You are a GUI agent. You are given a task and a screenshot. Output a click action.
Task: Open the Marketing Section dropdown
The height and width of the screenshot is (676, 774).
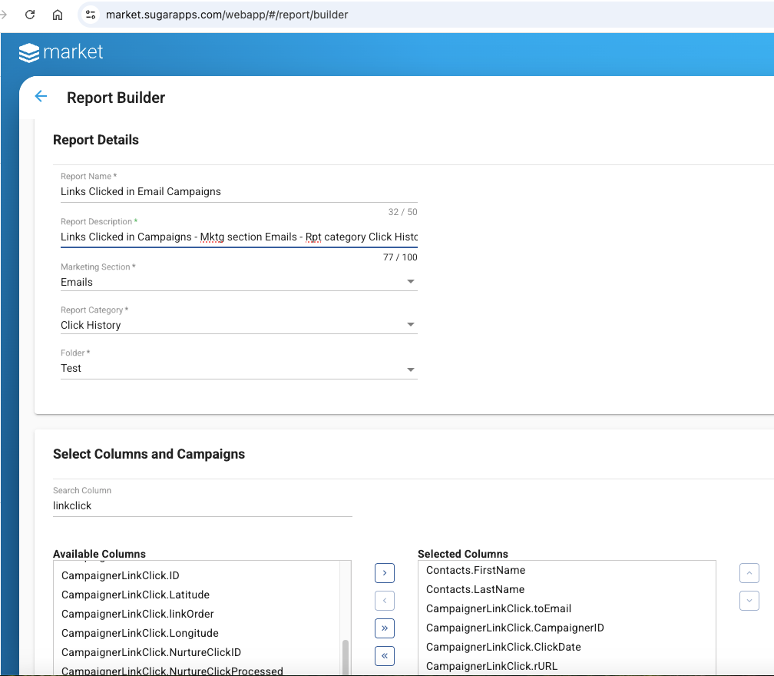pos(239,282)
